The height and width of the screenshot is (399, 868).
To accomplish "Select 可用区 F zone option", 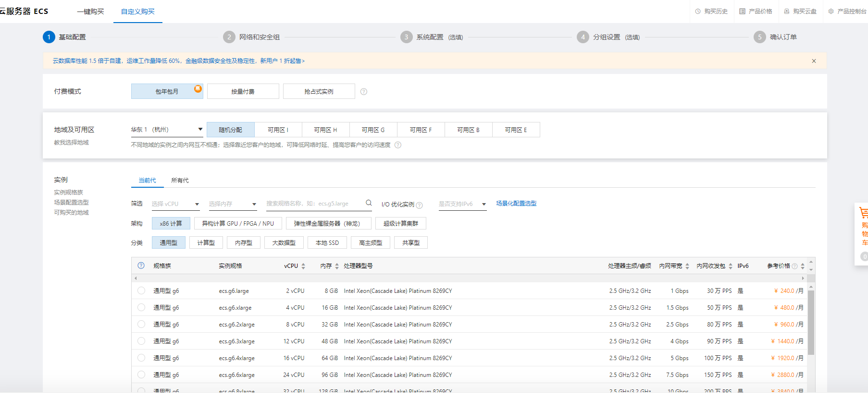I will pyautogui.click(x=421, y=130).
